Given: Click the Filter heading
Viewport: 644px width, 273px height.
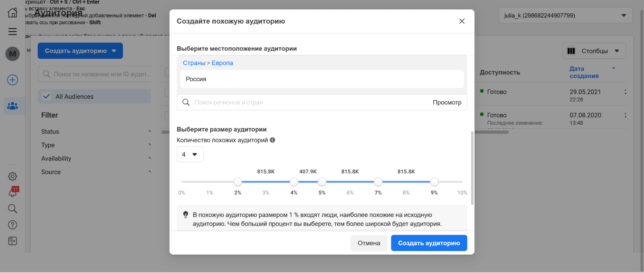Looking at the screenshot, I should (x=50, y=115).
